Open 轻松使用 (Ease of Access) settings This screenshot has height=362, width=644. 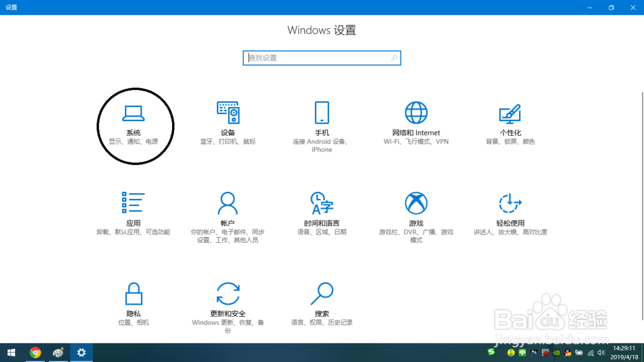(x=510, y=214)
